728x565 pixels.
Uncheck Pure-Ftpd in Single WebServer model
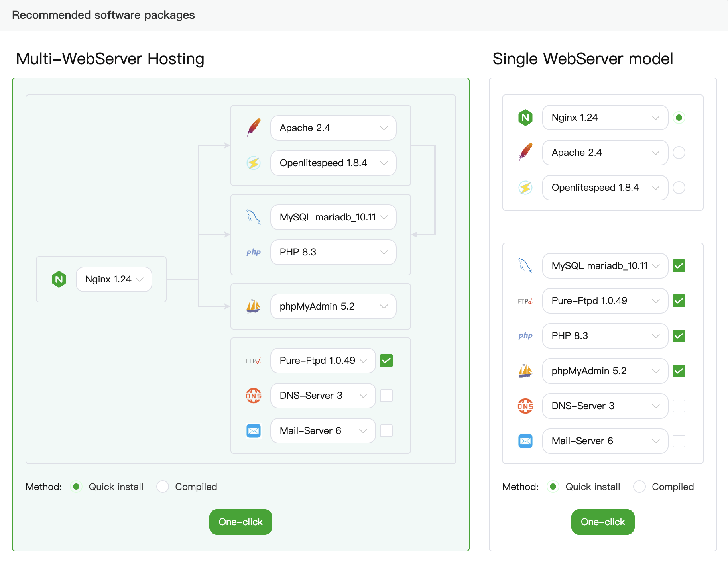tap(679, 301)
